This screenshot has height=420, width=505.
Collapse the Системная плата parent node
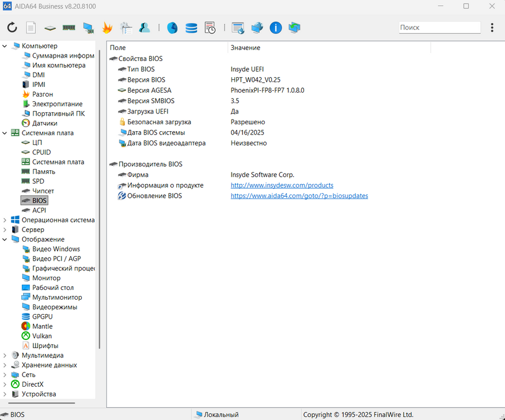point(5,133)
